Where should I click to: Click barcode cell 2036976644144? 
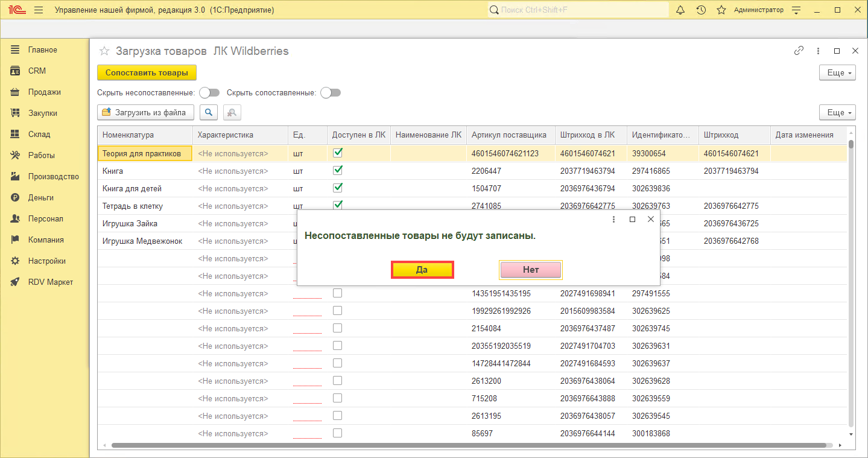591,433
